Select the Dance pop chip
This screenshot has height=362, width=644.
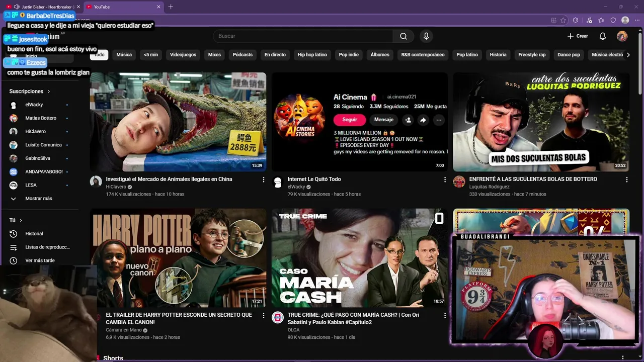coord(569,55)
